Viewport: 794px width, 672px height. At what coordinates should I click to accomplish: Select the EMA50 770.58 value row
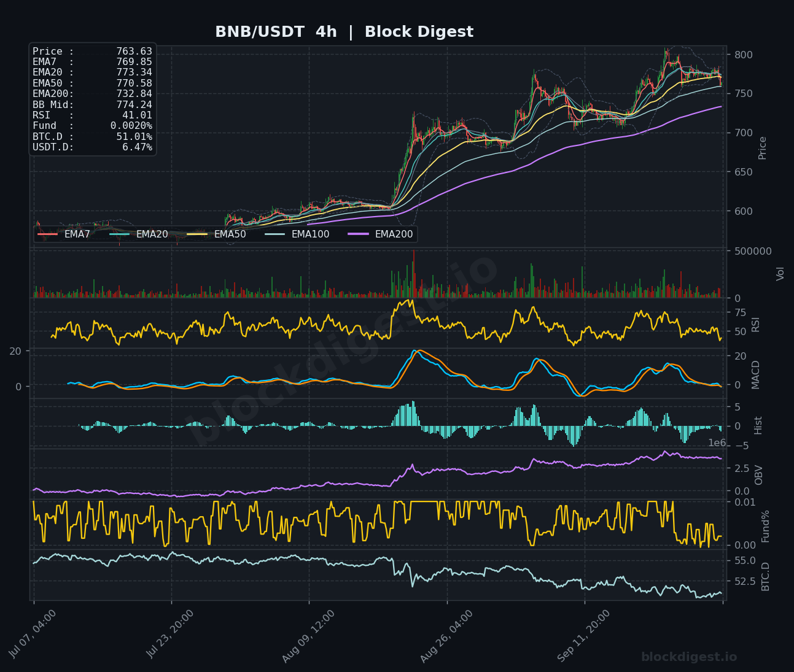(x=92, y=83)
